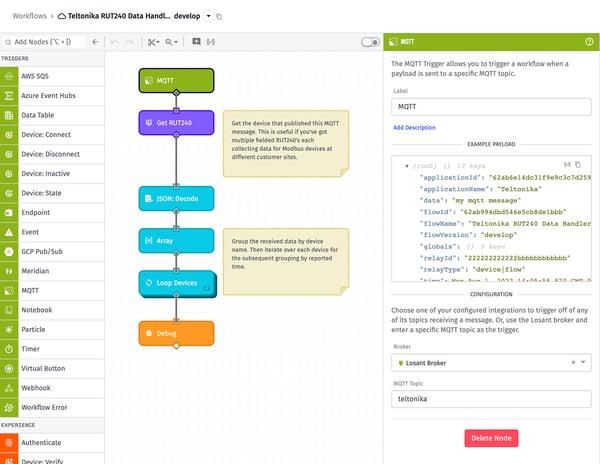The image size is (600, 464).
Task: Delete the selected MQTT node
Action: pyautogui.click(x=491, y=438)
